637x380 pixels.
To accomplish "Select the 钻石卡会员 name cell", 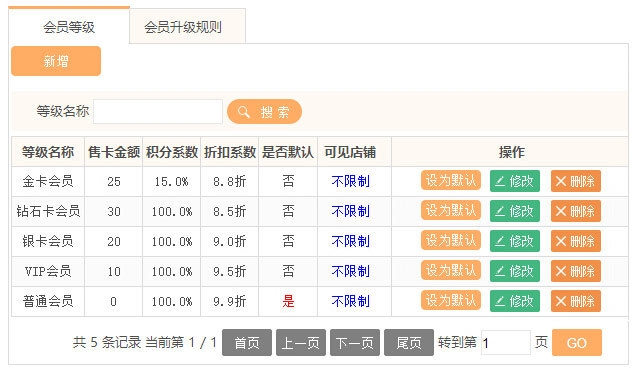I will click(48, 211).
